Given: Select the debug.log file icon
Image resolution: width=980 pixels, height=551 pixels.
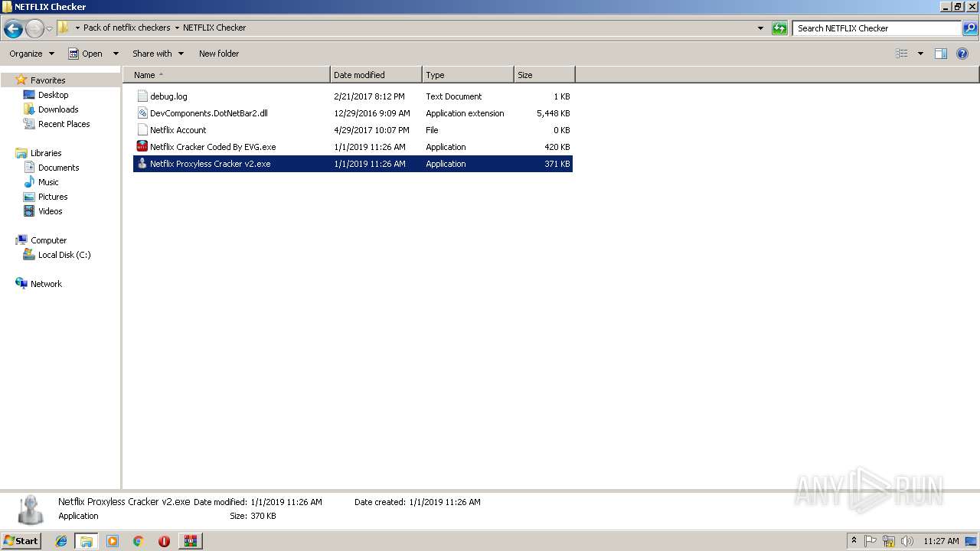Looking at the screenshot, I should (142, 96).
